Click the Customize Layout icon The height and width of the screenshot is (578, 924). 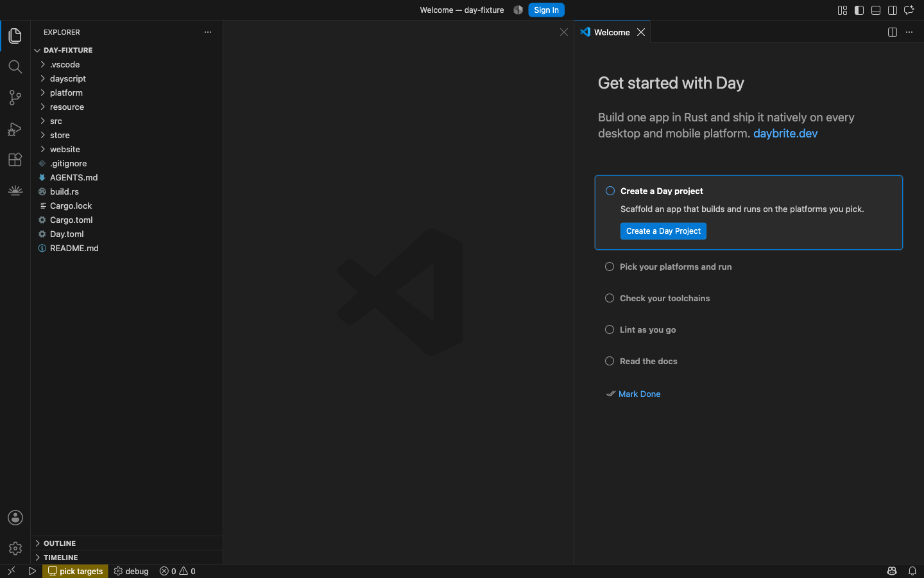point(843,10)
